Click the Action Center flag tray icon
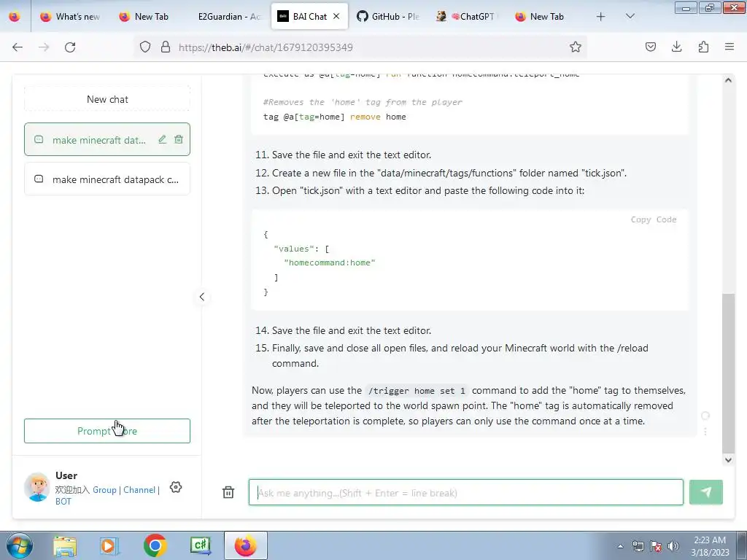This screenshot has width=747, height=560. (656, 546)
